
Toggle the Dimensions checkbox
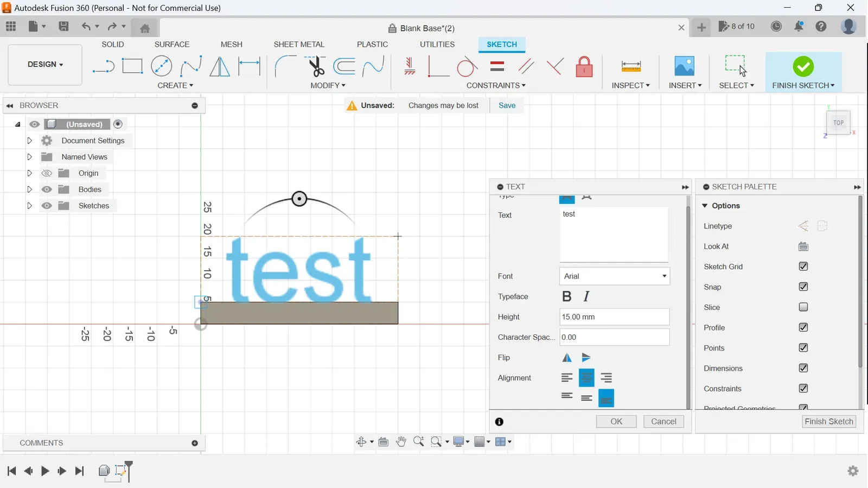(x=803, y=368)
